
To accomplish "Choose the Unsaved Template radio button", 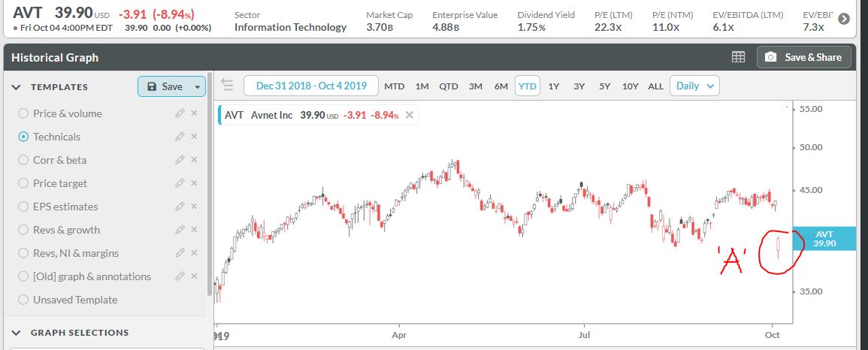I will tap(23, 300).
